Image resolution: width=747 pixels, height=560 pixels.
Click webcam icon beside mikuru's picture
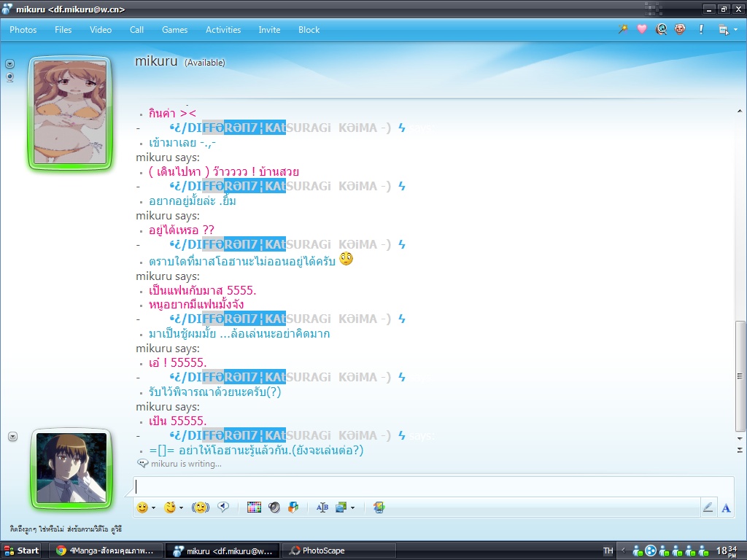pyautogui.click(x=9, y=77)
